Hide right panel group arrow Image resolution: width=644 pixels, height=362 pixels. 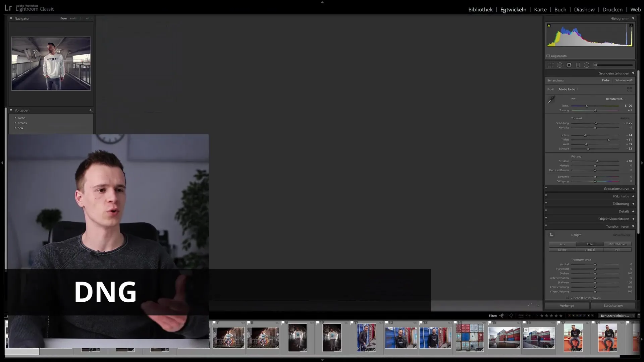(642, 163)
